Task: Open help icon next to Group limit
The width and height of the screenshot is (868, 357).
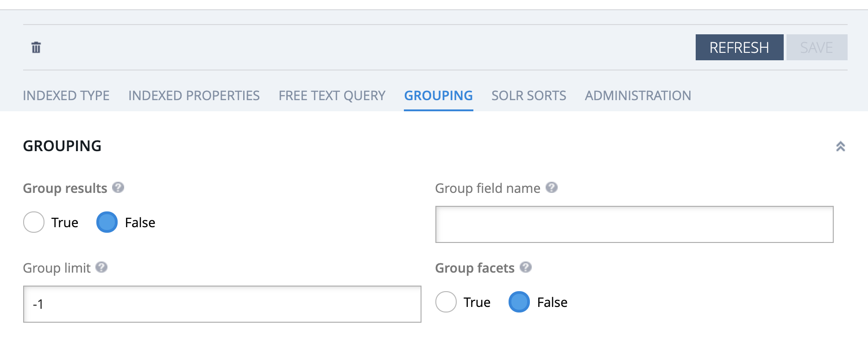Action: click(x=101, y=267)
